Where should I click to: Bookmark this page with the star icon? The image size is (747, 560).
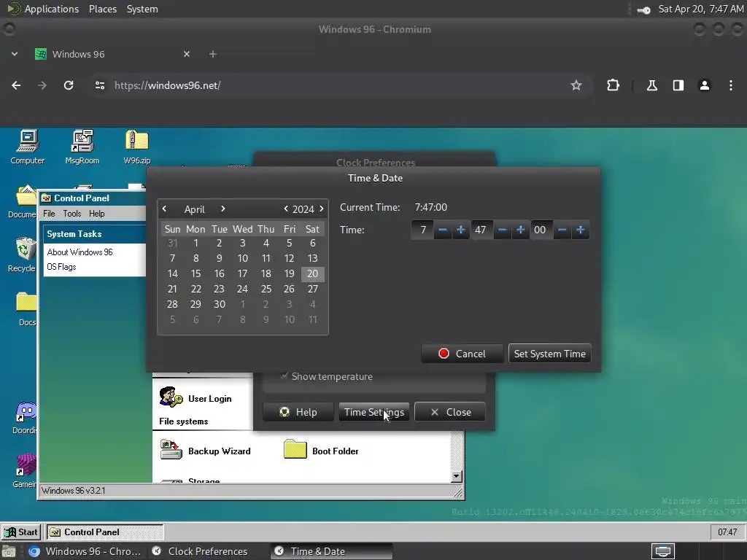[576, 85]
